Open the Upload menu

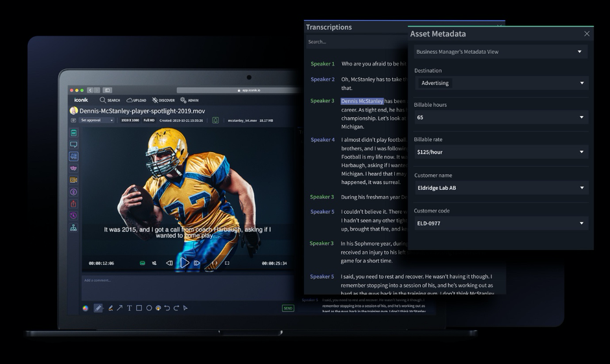(137, 100)
